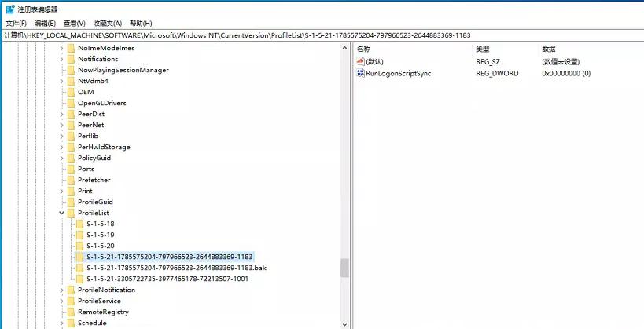The image size is (644, 329).
Task: Expand the PerHwIdStorage key
Action: point(61,148)
